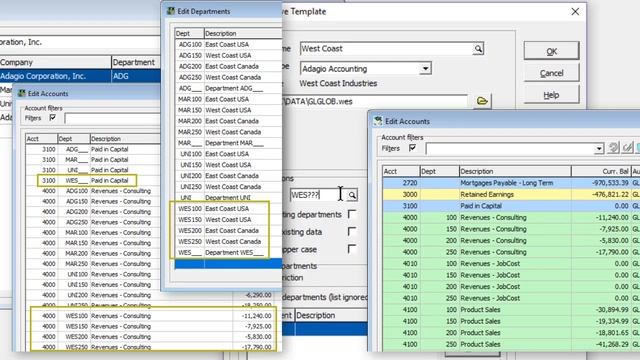Toggle Filters checkbox in left Edit Accounts window
Viewport: 640px width, 360px height.
[x=52, y=118]
